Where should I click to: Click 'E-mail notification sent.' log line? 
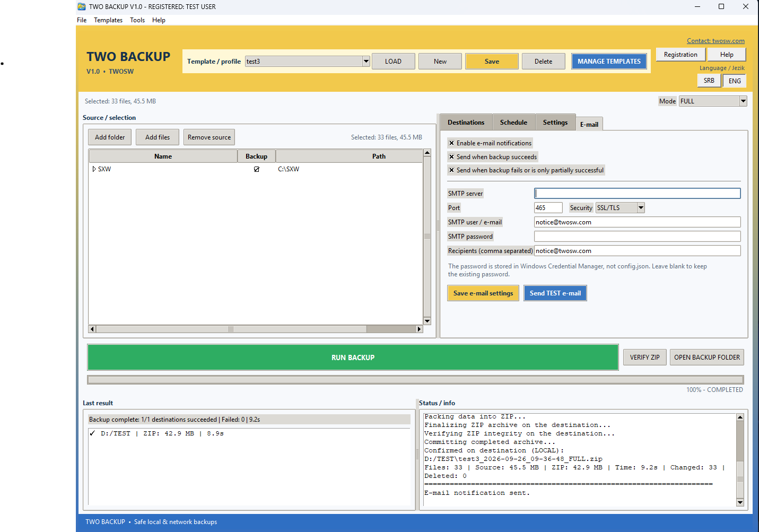[477, 493]
